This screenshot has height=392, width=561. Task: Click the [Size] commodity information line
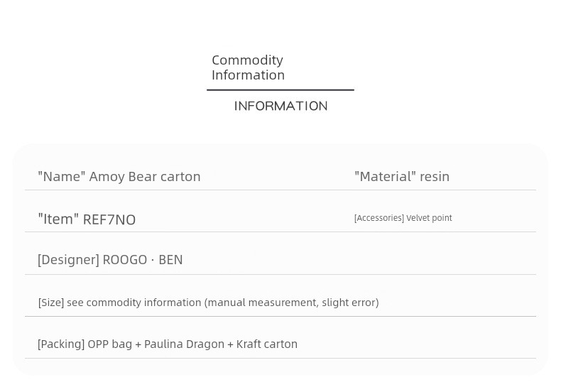click(x=208, y=303)
